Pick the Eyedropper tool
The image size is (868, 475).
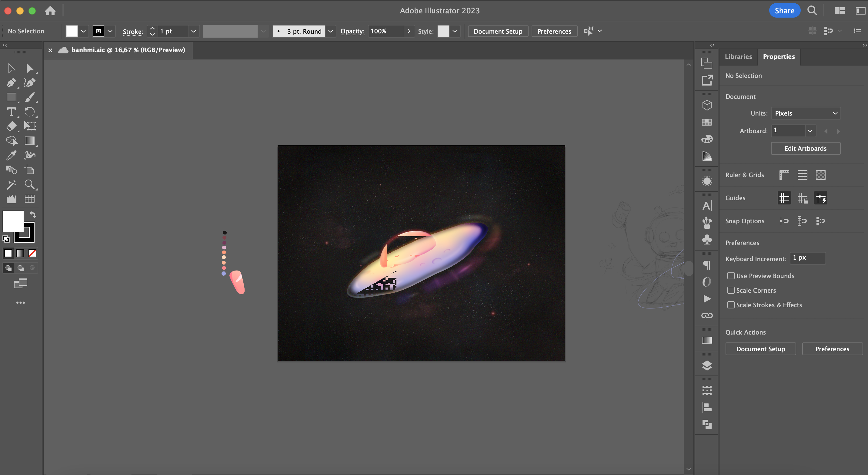(x=12, y=155)
